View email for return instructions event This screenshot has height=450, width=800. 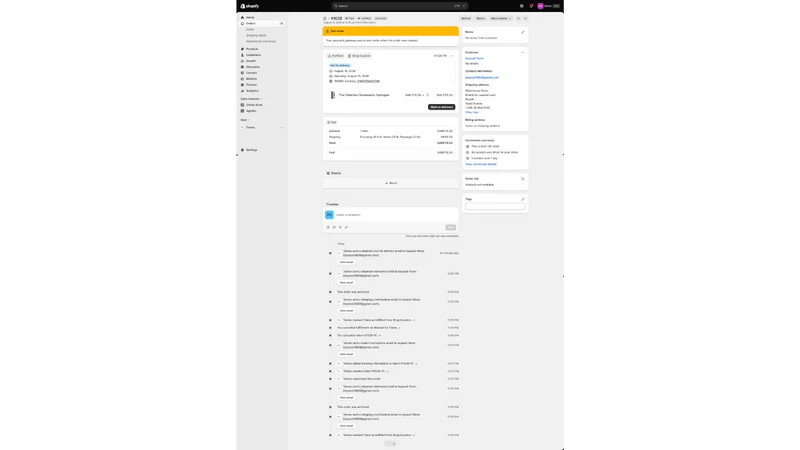(346, 354)
